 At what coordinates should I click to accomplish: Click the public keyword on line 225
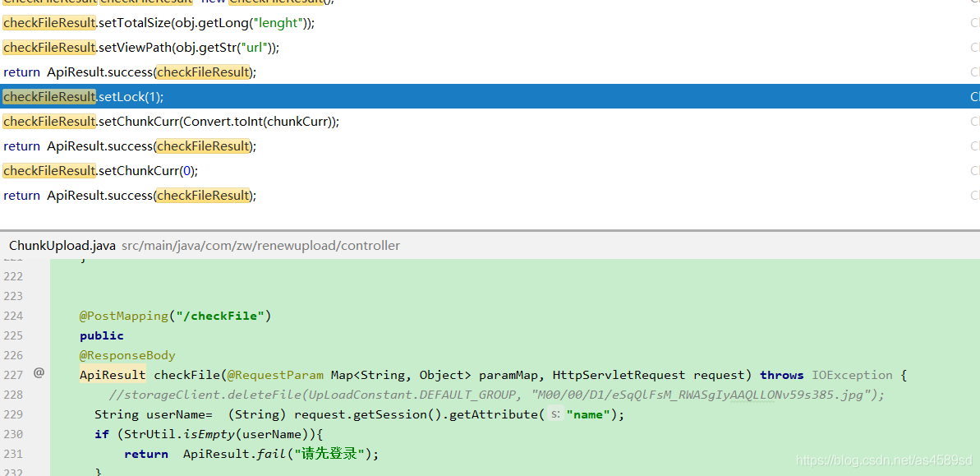click(x=102, y=336)
